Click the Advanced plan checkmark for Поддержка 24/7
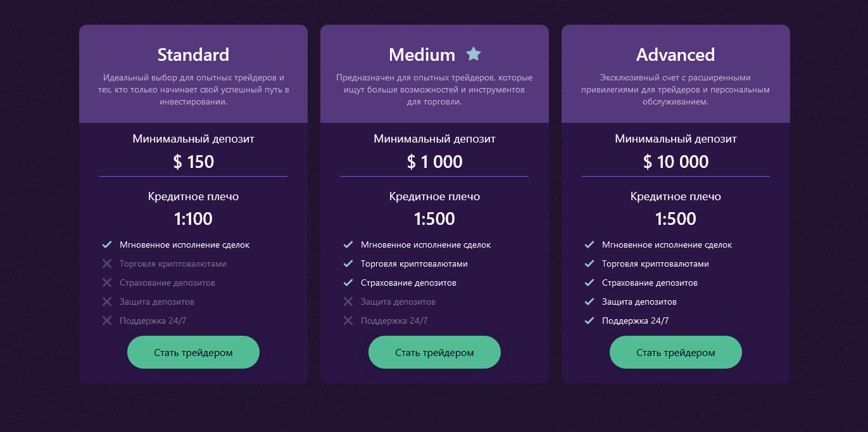The width and height of the screenshot is (868, 432). [x=589, y=320]
